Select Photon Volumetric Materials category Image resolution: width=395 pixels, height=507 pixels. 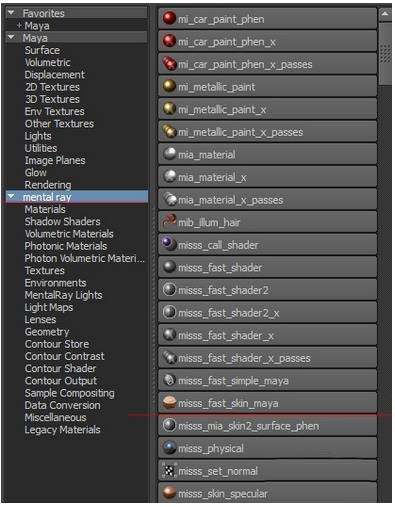coord(85,259)
